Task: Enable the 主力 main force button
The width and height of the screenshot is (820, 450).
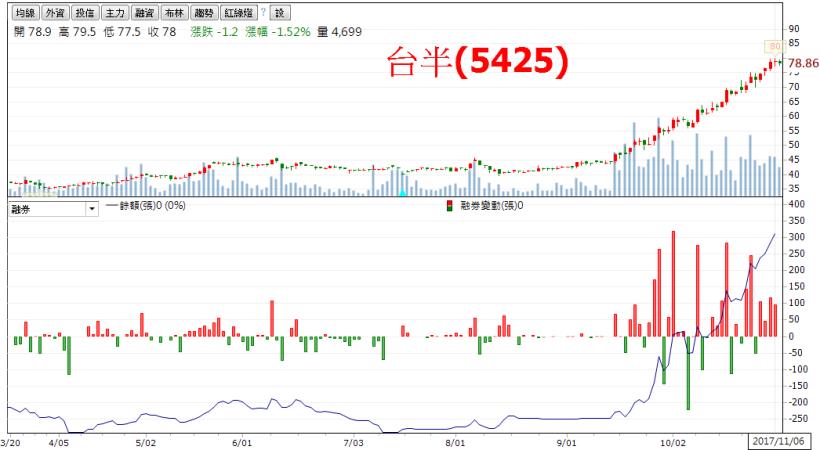Action: tap(115, 13)
